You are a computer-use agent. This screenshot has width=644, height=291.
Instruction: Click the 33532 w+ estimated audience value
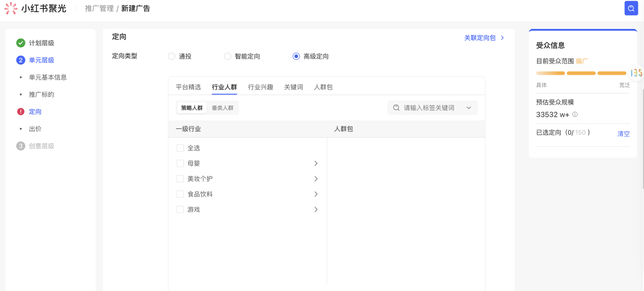[553, 115]
